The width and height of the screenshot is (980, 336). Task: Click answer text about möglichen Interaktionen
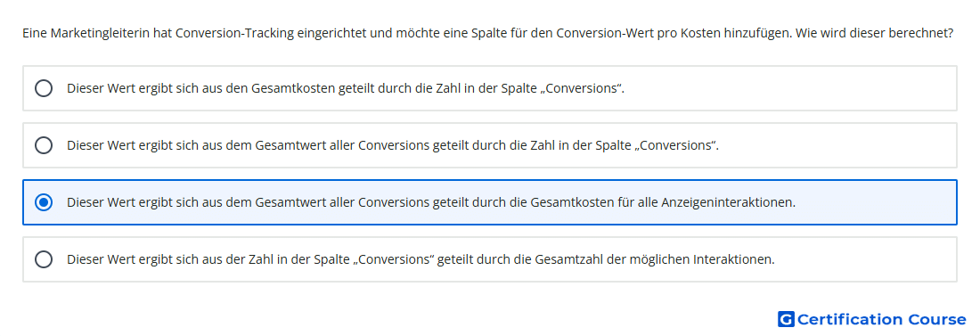point(421,259)
